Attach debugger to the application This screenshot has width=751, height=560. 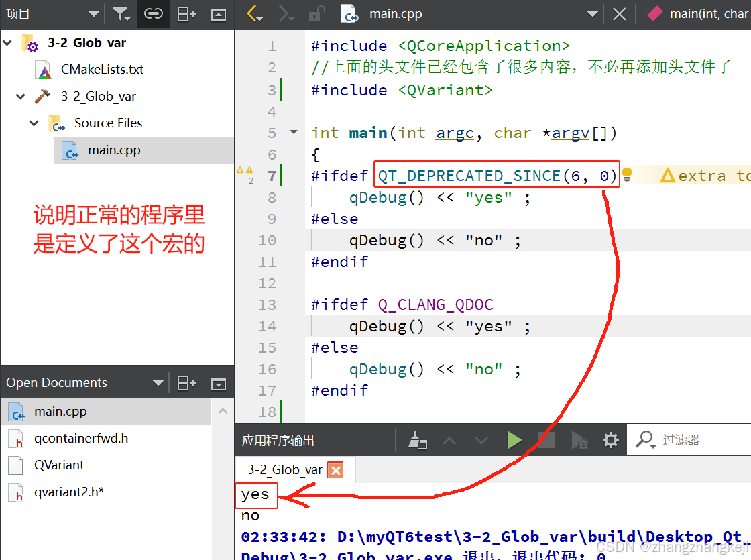point(579,440)
